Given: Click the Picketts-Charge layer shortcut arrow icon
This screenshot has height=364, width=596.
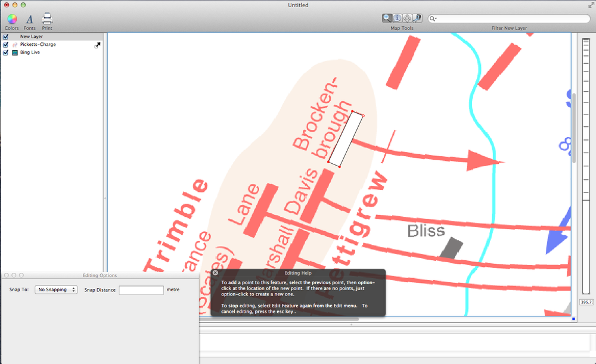Looking at the screenshot, I should coord(97,45).
